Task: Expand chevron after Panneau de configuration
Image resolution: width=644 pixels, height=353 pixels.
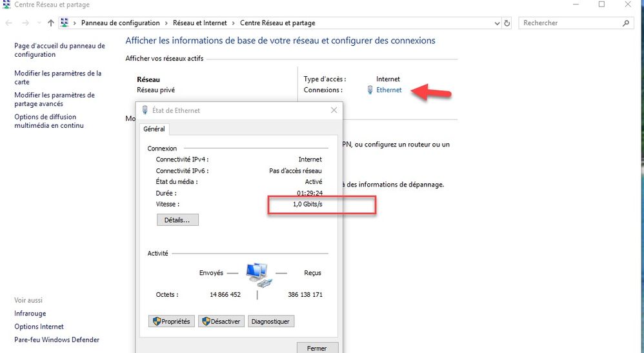Action: click(164, 23)
